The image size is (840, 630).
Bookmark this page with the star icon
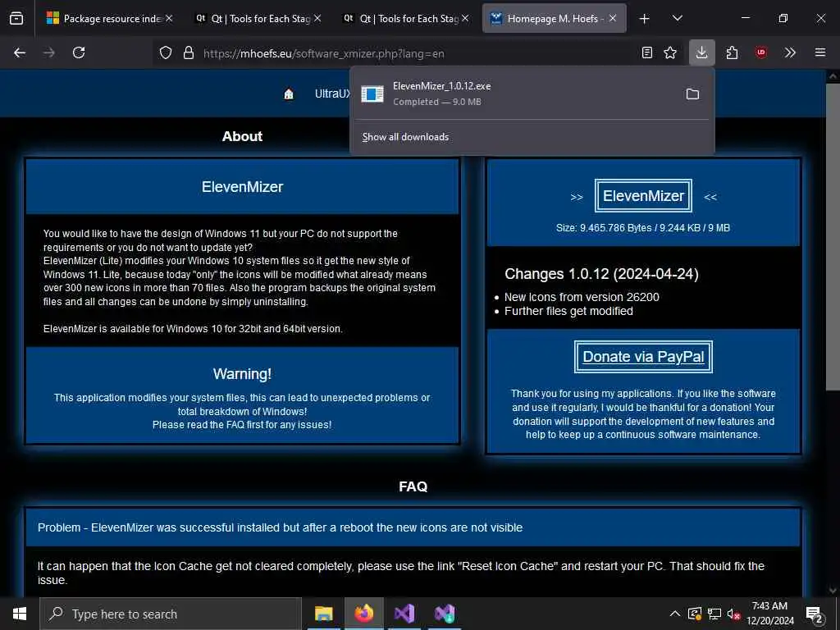pyautogui.click(x=670, y=52)
